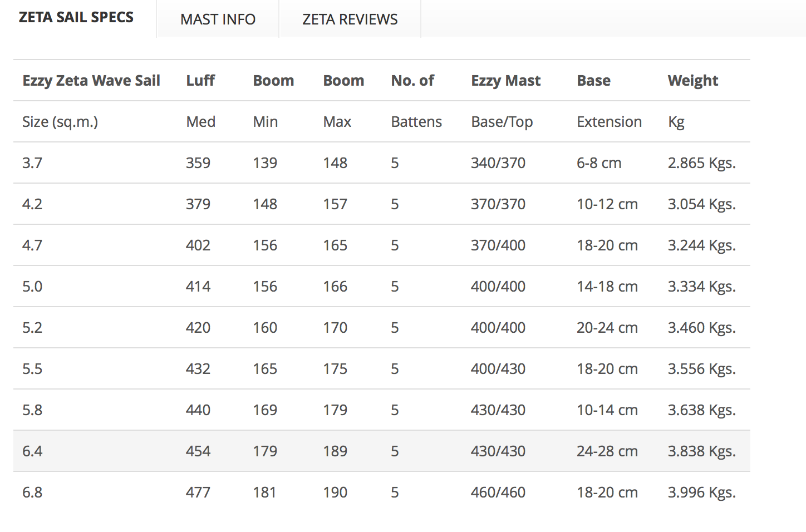Click extension value 10-14 cm
The width and height of the screenshot is (806, 532).
(x=607, y=410)
